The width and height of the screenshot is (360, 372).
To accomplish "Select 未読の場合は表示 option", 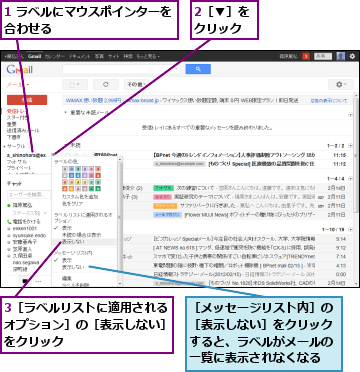I will point(81,235).
